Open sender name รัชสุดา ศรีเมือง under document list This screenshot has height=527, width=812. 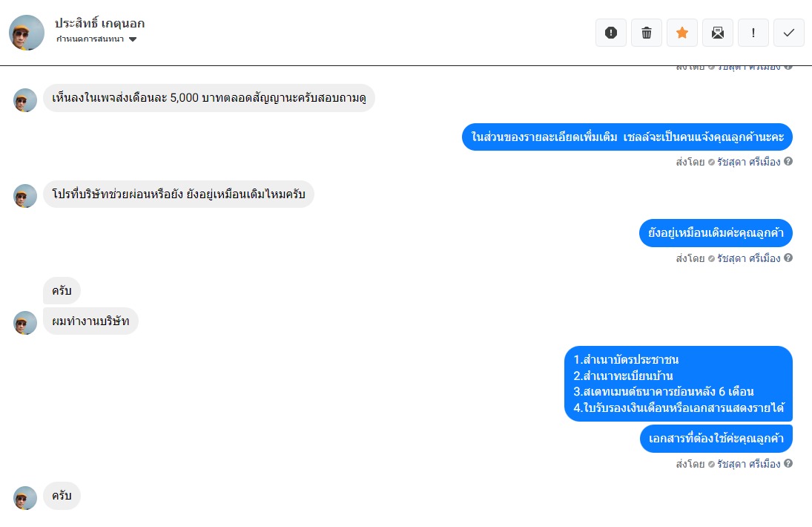click(x=748, y=464)
